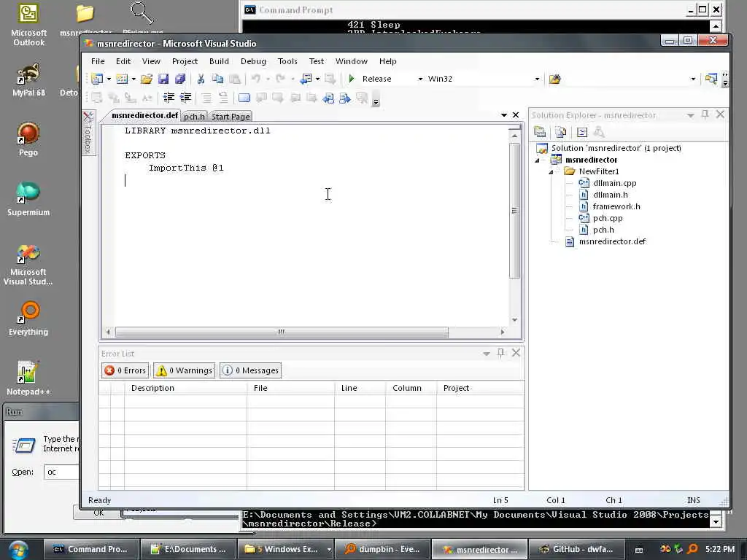
Task: Click View Code icon in Solution Explorer
Action: point(581,133)
